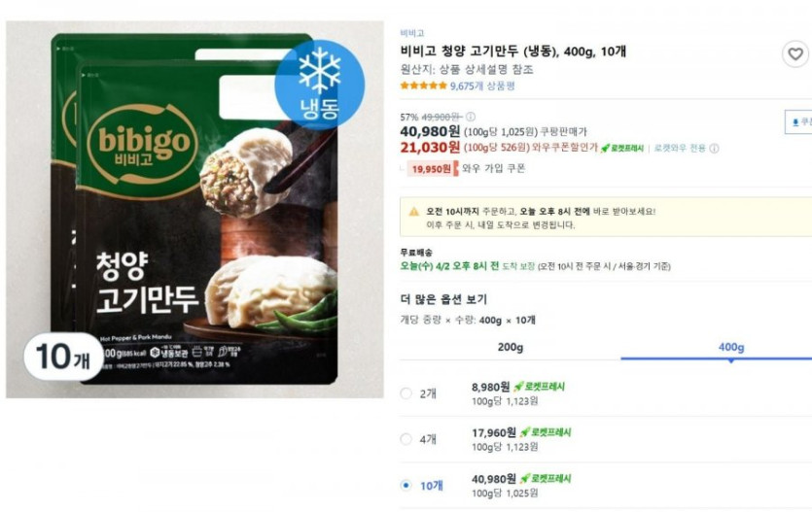Screen dimensions: 812x512
Task: Click the info icon beside 49,900원 original price
Action: point(472,117)
